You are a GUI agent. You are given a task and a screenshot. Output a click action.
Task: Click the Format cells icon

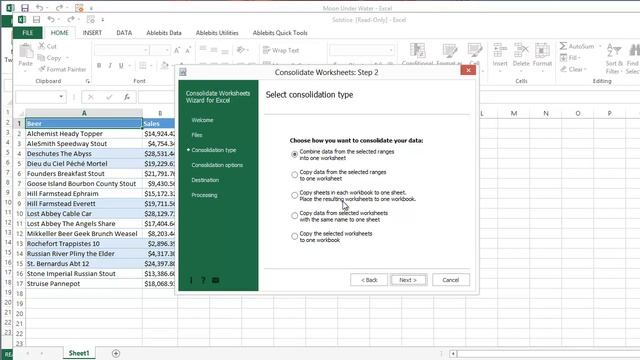542,50
